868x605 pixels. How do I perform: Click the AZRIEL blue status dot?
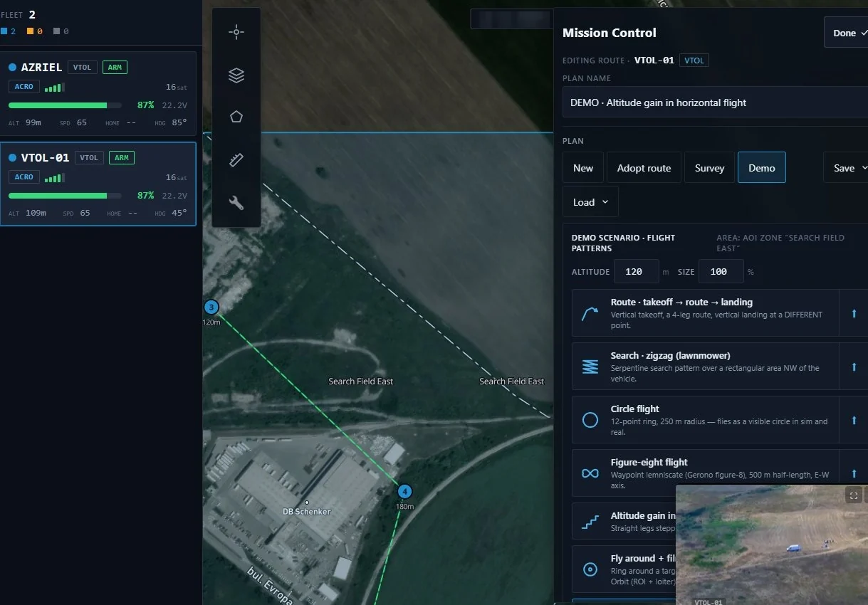click(x=12, y=68)
